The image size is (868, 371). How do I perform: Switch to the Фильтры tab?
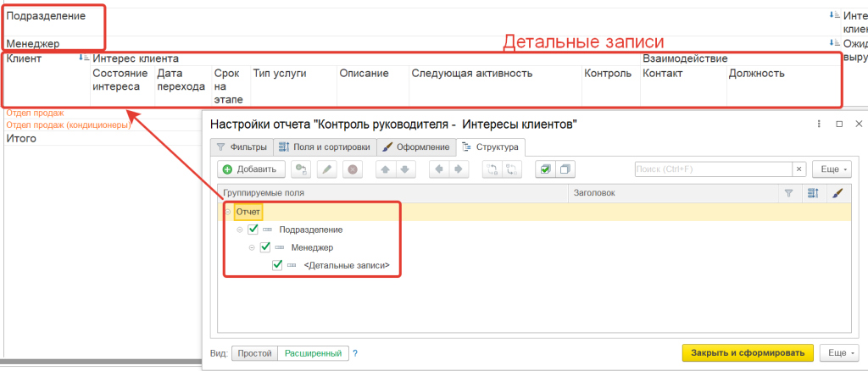pos(242,147)
